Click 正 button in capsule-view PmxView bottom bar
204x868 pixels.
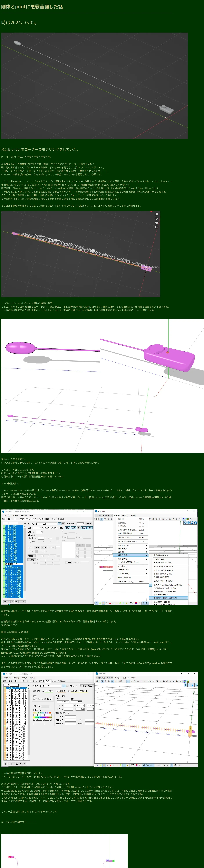(180, 765)
